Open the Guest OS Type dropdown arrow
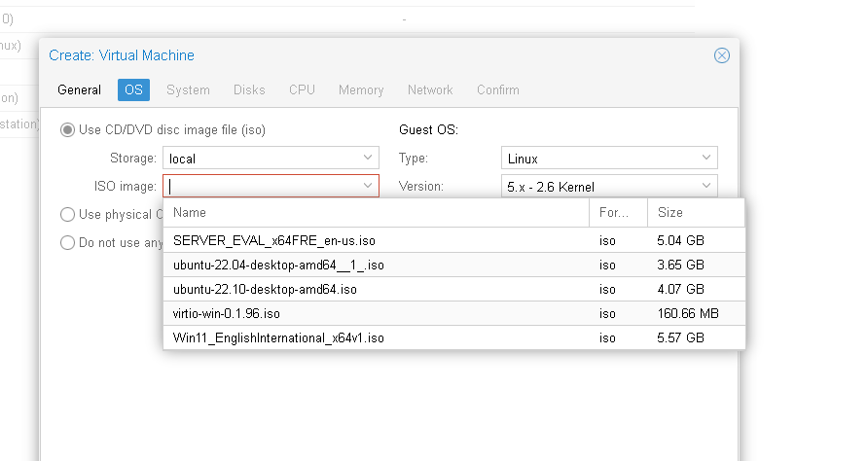 [706, 158]
